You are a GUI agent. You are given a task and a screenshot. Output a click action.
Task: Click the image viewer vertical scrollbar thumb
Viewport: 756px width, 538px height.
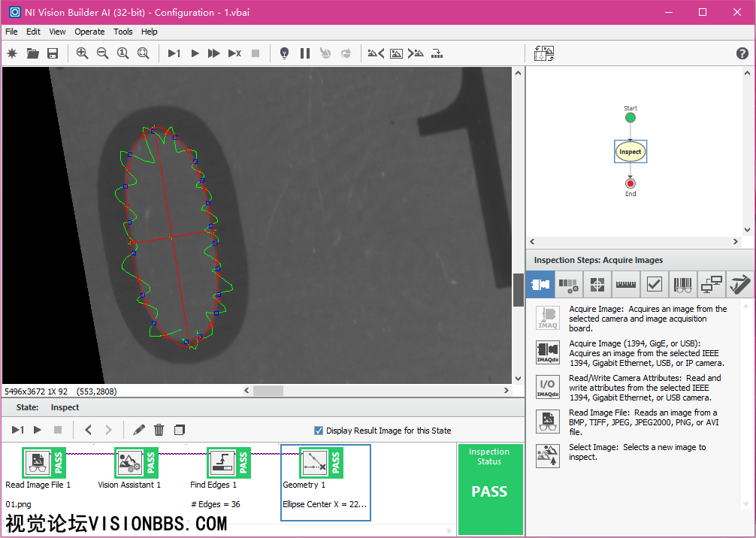click(518, 289)
